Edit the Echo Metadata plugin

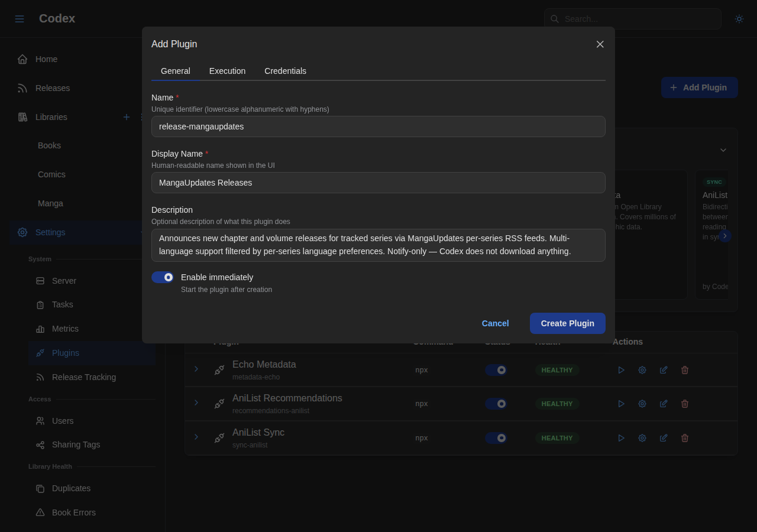[664, 370]
